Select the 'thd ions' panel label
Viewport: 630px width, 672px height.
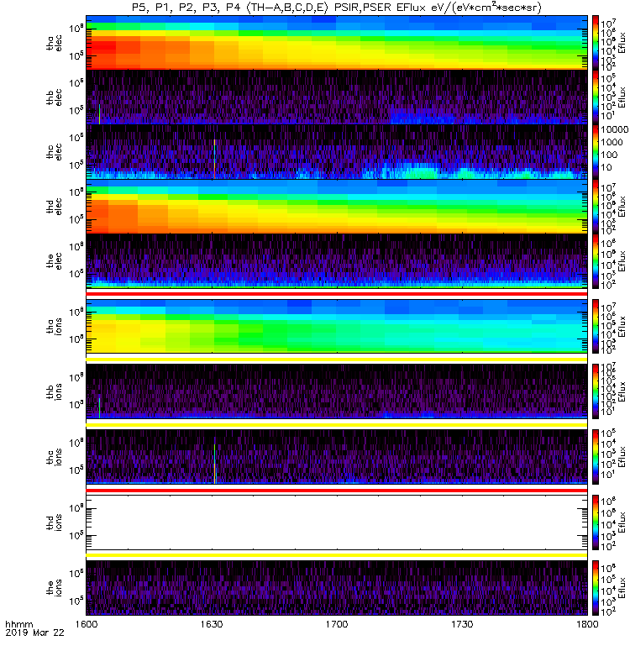(55, 522)
